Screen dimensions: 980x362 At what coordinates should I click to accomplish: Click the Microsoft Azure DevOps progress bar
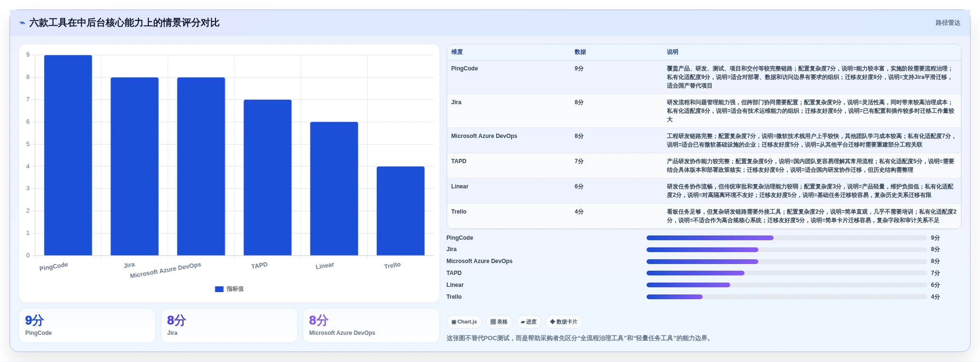[786, 262]
